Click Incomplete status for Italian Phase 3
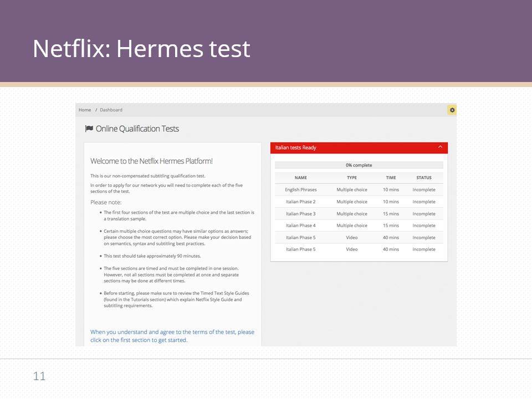The width and height of the screenshot is (532, 399). tap(424, 214)
